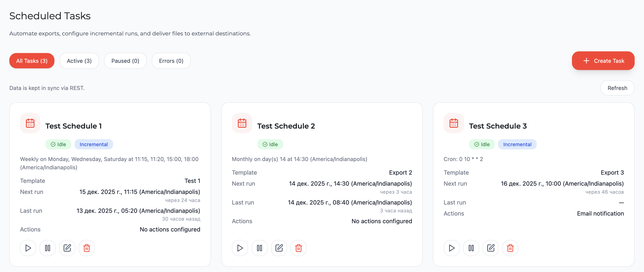Click the Incremental badge on Test Schedule 3
Screen dimensions: 644x272
tap(517, 144)
